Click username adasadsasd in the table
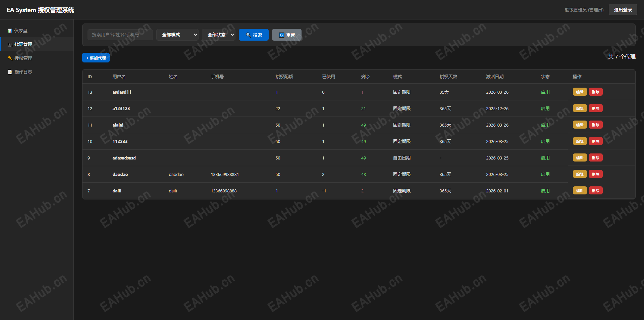 (124, 158)
